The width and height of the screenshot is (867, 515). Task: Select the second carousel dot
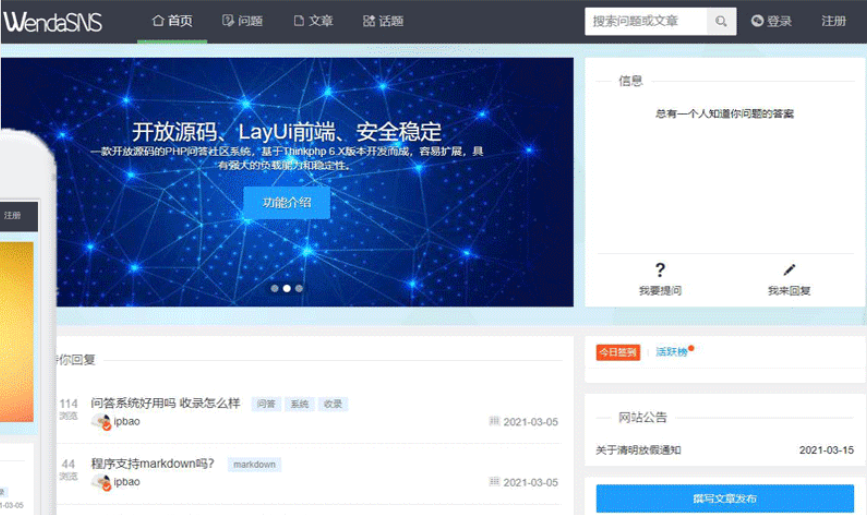(x=286, y=288)
